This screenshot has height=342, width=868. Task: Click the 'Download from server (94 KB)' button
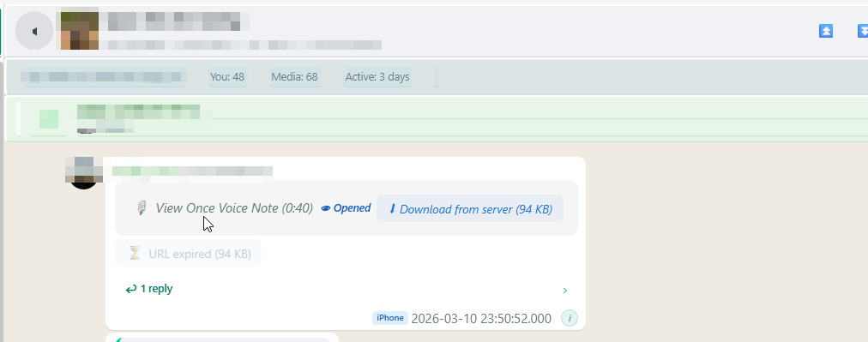click(x=470, y=208)
